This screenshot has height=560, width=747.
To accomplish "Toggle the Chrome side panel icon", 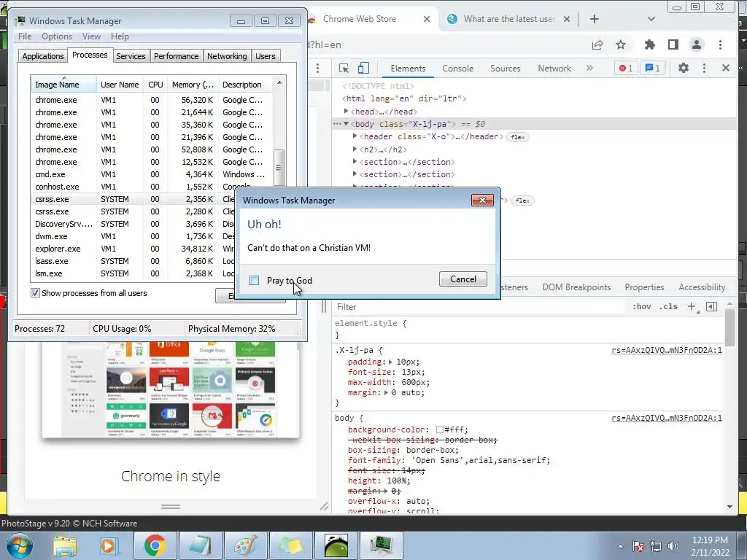I will point(673,44).
